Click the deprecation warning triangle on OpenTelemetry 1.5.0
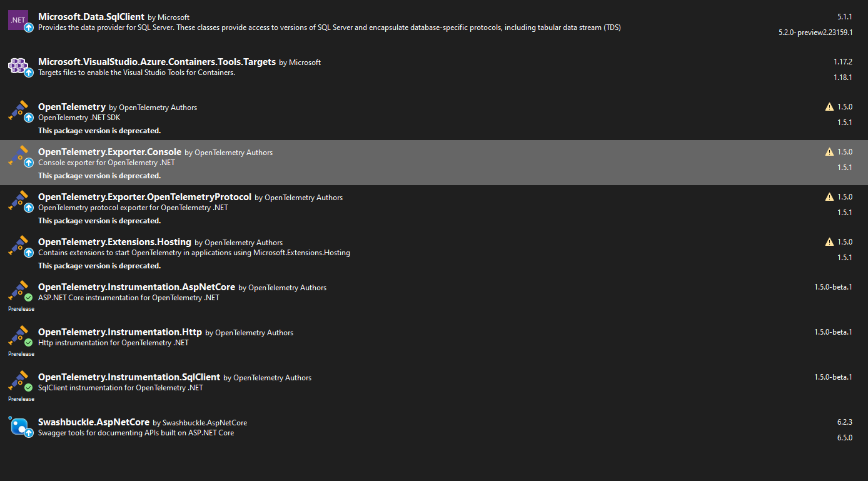This screenshot has width=868, height=481. [x=828, y=106]
